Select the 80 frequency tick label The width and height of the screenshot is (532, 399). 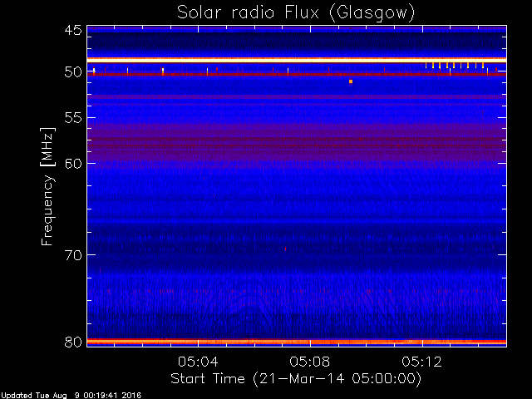coord(73,342)
